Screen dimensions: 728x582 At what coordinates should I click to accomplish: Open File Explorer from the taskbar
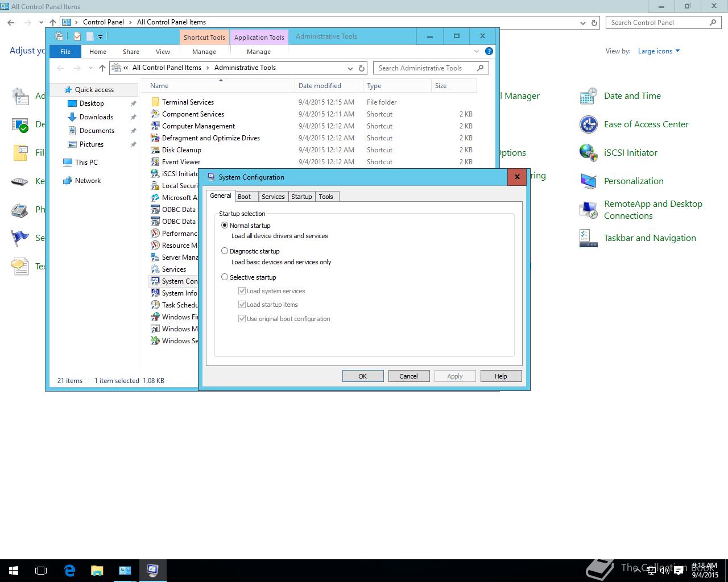coord(97,570)
